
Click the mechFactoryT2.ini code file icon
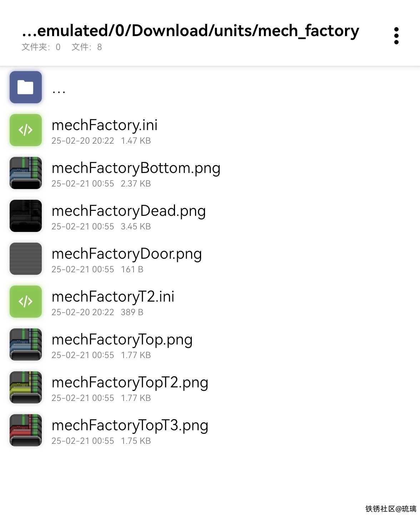coord(26,302)
